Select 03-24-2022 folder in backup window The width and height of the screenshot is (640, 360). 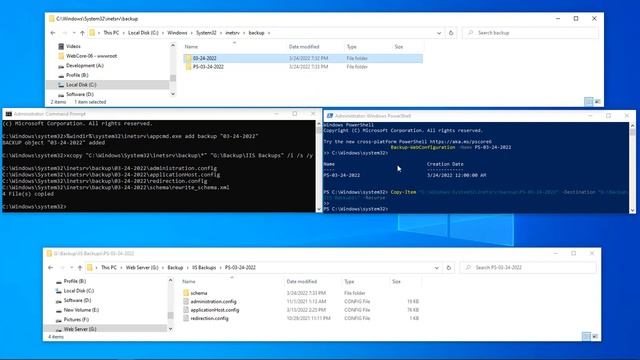point(303,58)
